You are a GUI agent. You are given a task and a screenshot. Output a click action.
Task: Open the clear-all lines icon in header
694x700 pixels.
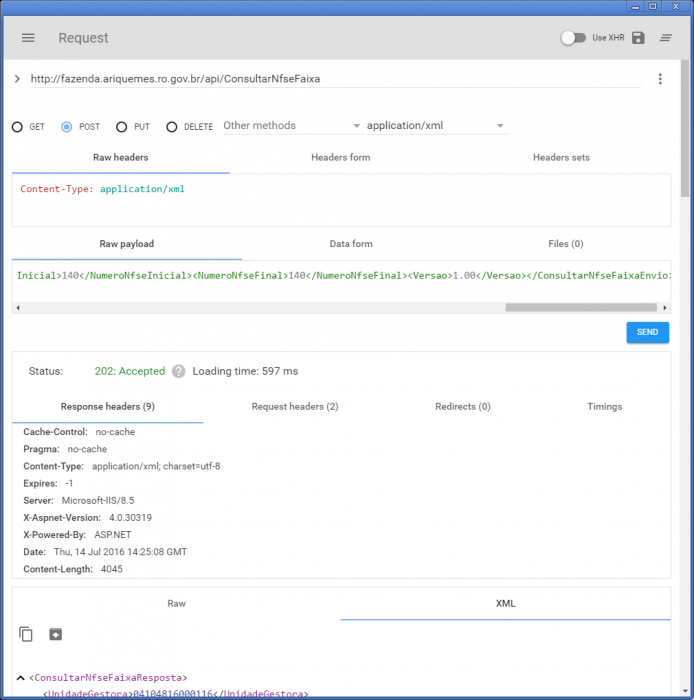666,38
